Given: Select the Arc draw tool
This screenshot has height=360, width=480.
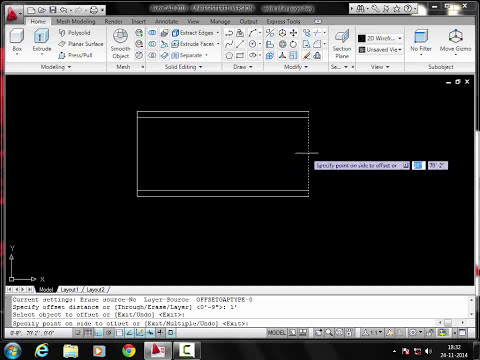Looking at the screenshot, I should [x=252, y=33].
